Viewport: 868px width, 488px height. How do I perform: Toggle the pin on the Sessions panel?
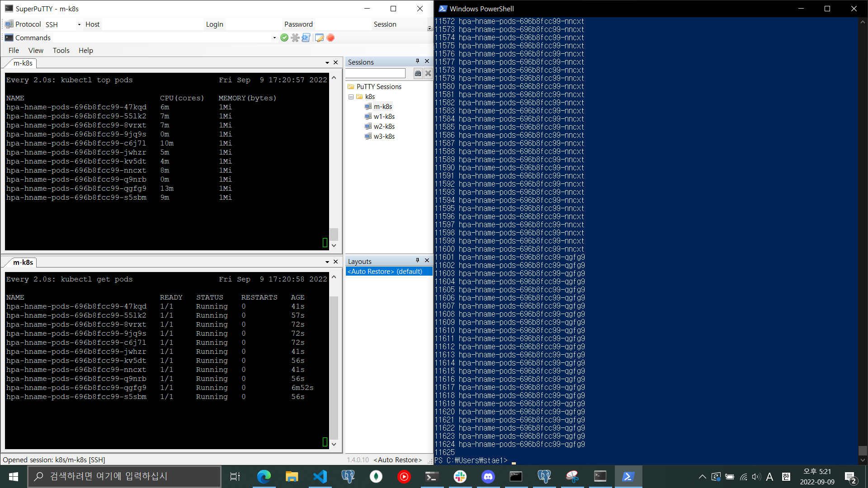(x=417, y=61)
